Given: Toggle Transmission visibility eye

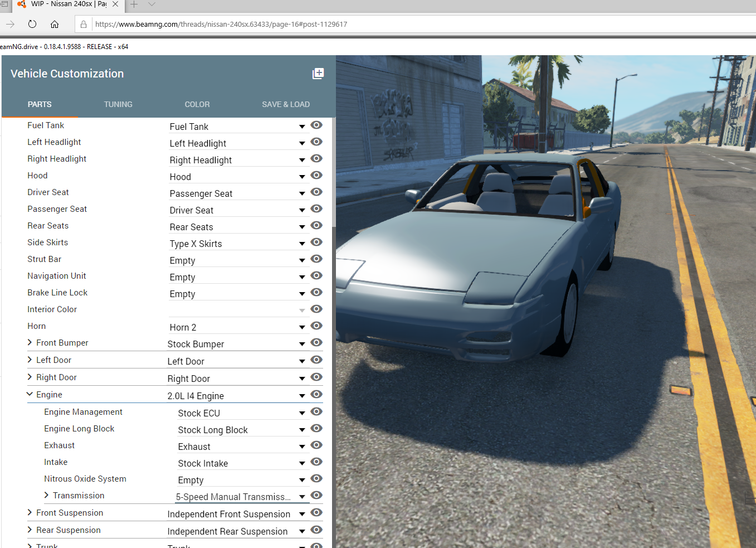Looking at the screenshot, I should click(316, 496).
